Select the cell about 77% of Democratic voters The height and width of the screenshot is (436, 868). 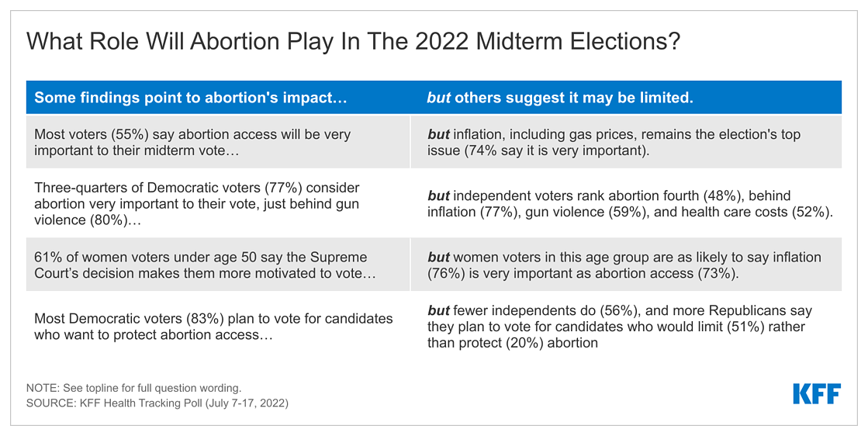218,203
